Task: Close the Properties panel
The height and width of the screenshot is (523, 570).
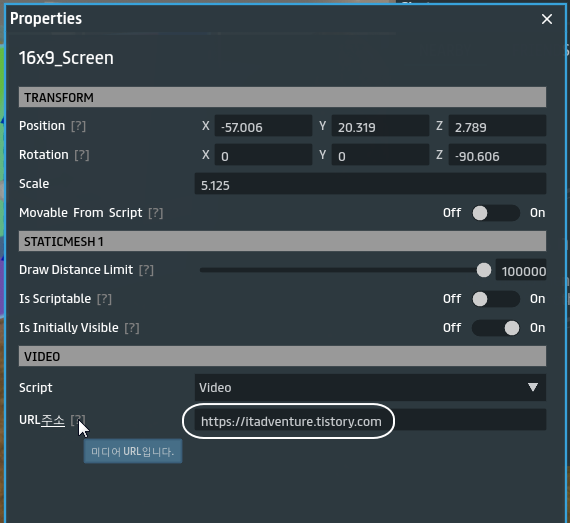Action: click(547, 19)
